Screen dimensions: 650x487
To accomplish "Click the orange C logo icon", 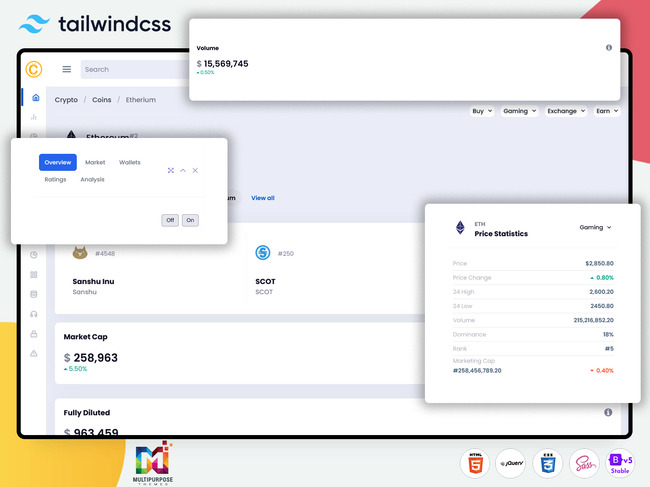I will coord(34,69).
